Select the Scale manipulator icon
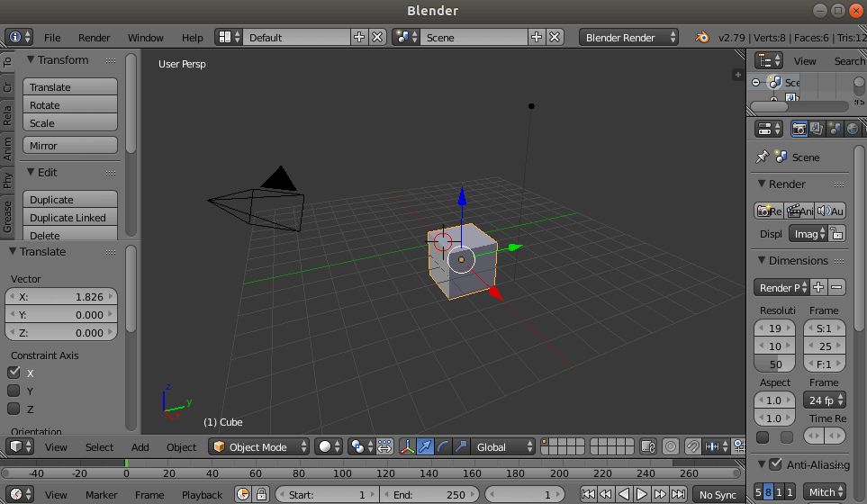 (x=461, y=446)
